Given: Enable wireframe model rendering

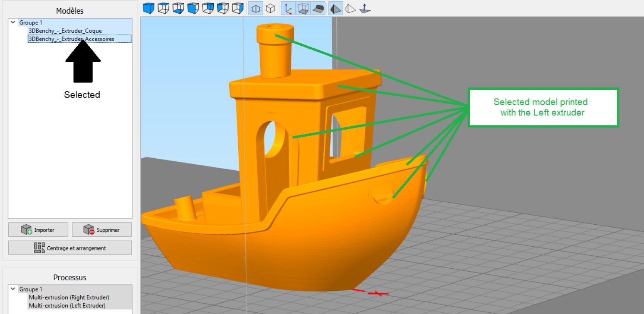Looking at the screenshot, I should (x=350, y=8).
